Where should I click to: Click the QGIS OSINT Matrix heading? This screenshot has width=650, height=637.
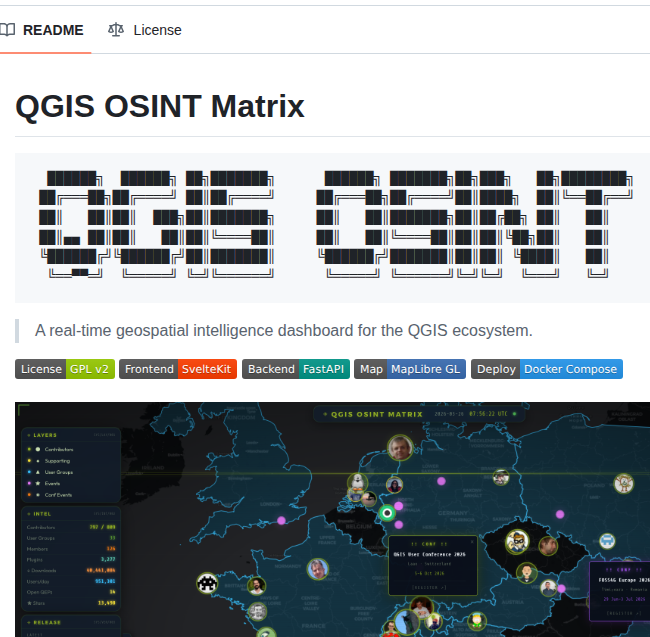(x=160, y=107)
